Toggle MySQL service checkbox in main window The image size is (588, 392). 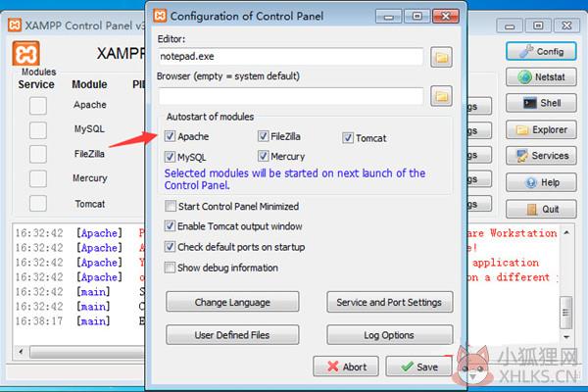pos(38,130)
